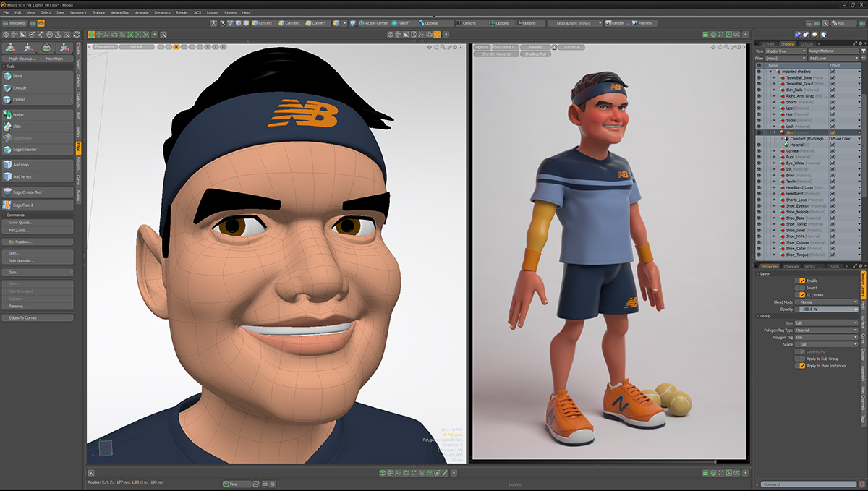The image size is (868, 491).
Task: Open the Edge Crease Tool
Action: (x=38, y=192)
